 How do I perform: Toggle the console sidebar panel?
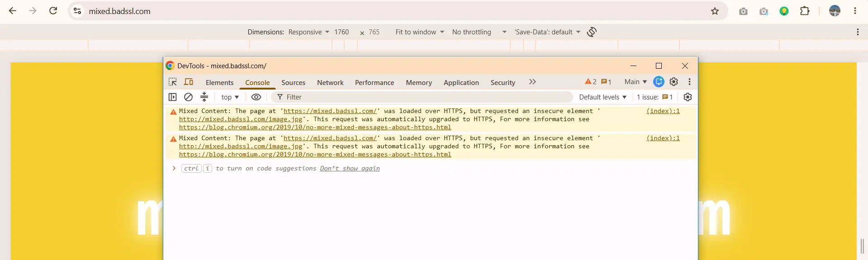pos(172,97)
